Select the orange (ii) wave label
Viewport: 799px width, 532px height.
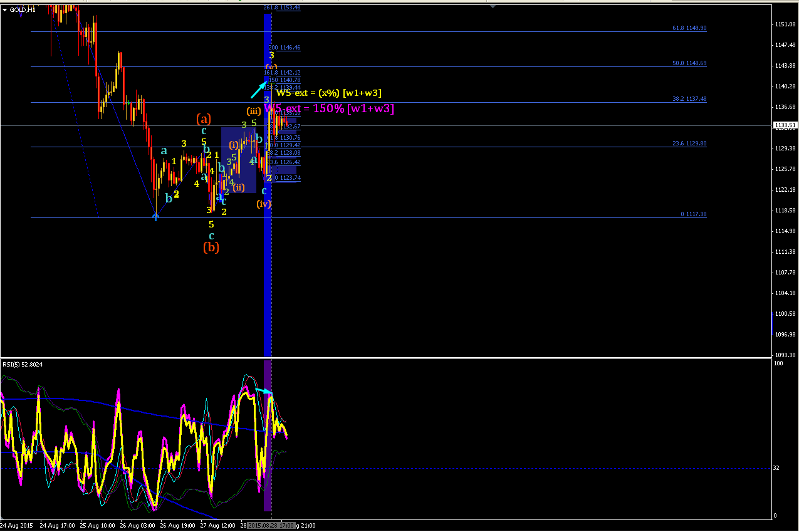(x=238, y=187)
